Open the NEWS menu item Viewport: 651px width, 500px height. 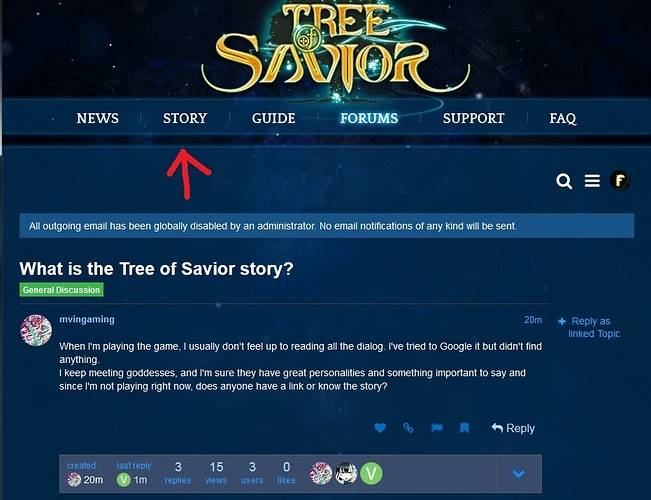(x=98, y=118)
